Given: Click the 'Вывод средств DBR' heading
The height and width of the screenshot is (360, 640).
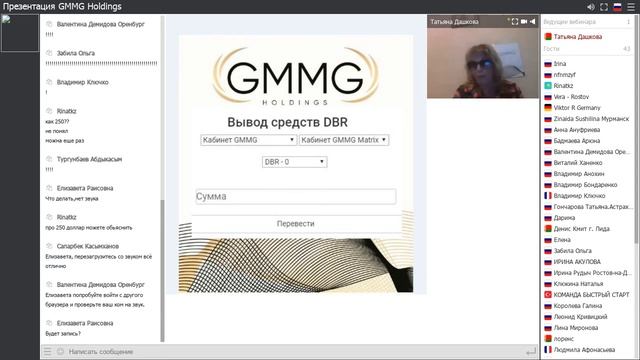Looking at the screenshot, I should click(x=287, y=122).
